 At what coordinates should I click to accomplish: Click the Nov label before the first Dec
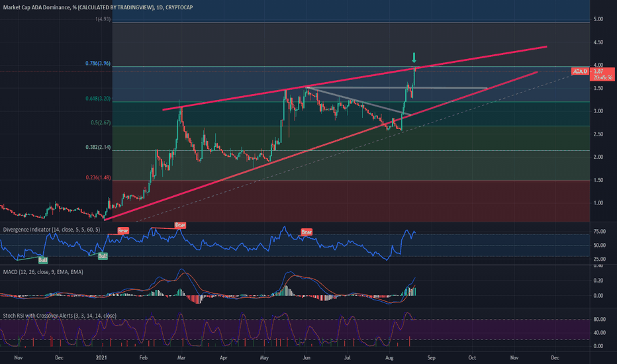coord(18,357)
